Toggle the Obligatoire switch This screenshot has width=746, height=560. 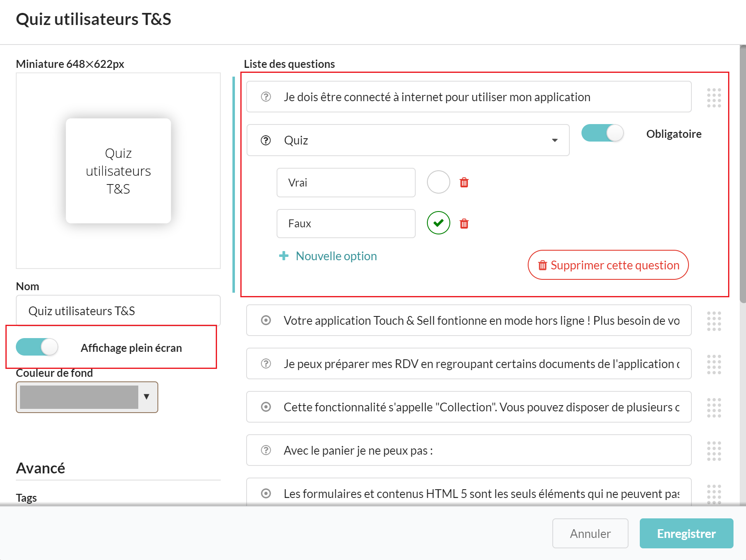coord(602,133)
